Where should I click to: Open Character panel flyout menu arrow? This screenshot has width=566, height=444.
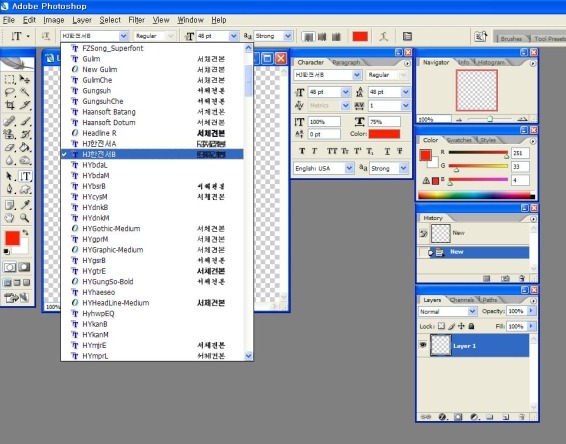click(407, 64)
